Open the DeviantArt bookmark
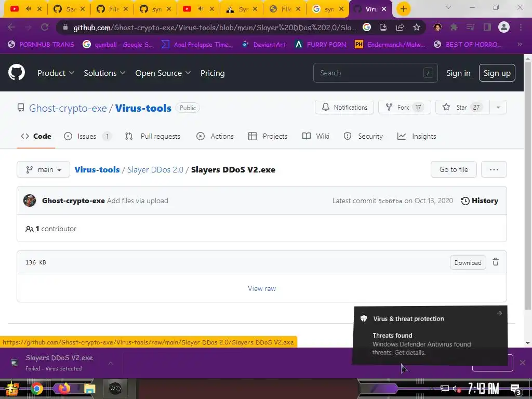 (263, 45)
